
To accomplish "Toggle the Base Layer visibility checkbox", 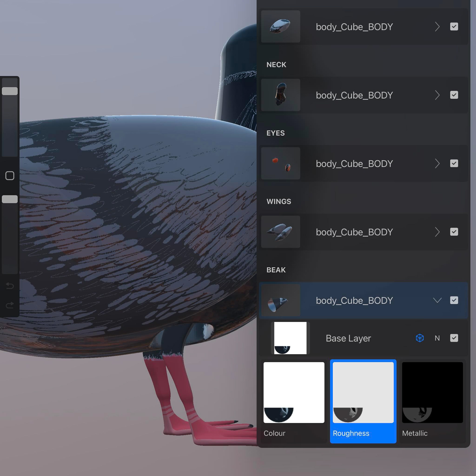I will 454,338.
